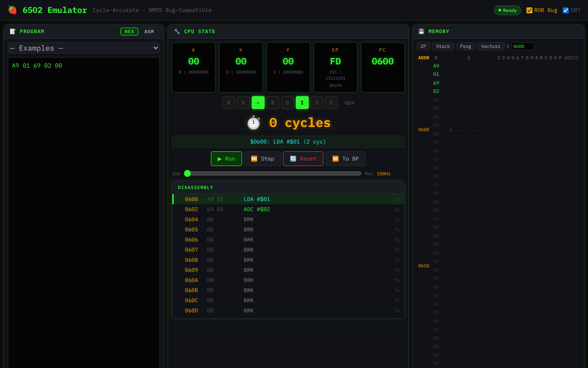Click the Memory panel floppy disk icon
588x368 pixels.
[421, 32]
